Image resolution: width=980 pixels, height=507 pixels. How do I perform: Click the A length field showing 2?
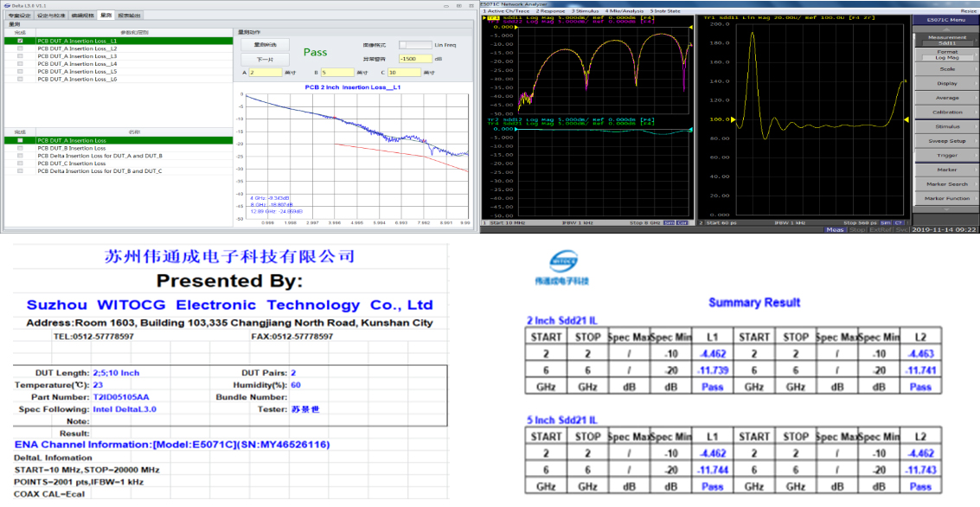(x=266, y=73)
